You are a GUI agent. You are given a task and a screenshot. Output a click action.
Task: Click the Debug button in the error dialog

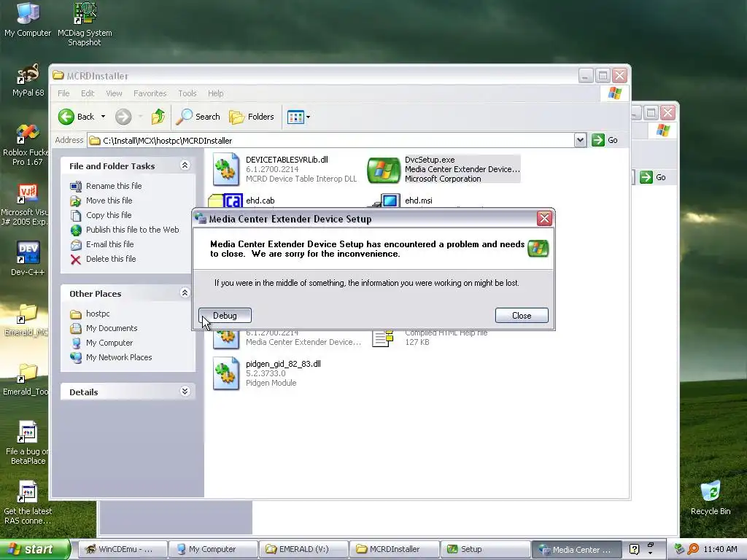pyautogui.click(x=225, y=315)
